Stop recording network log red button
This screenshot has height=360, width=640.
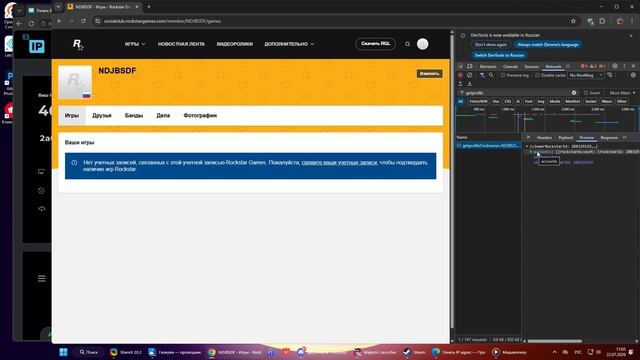pyautogui.click(x=460, y=75)
